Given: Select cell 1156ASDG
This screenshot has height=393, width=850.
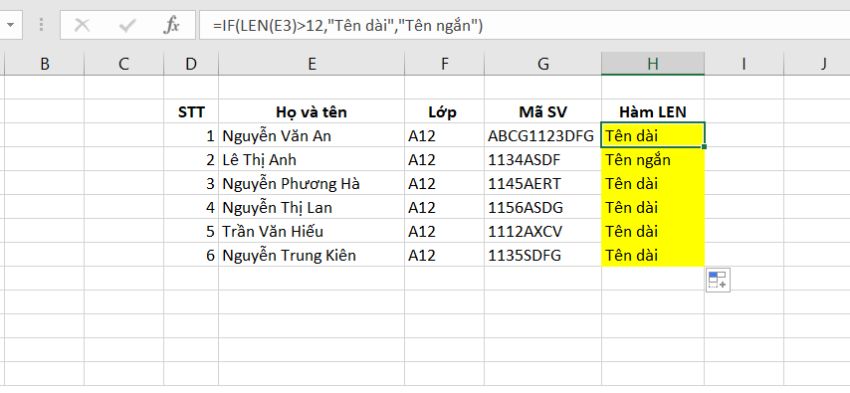Looking at the screenshot, I should 543,207.
